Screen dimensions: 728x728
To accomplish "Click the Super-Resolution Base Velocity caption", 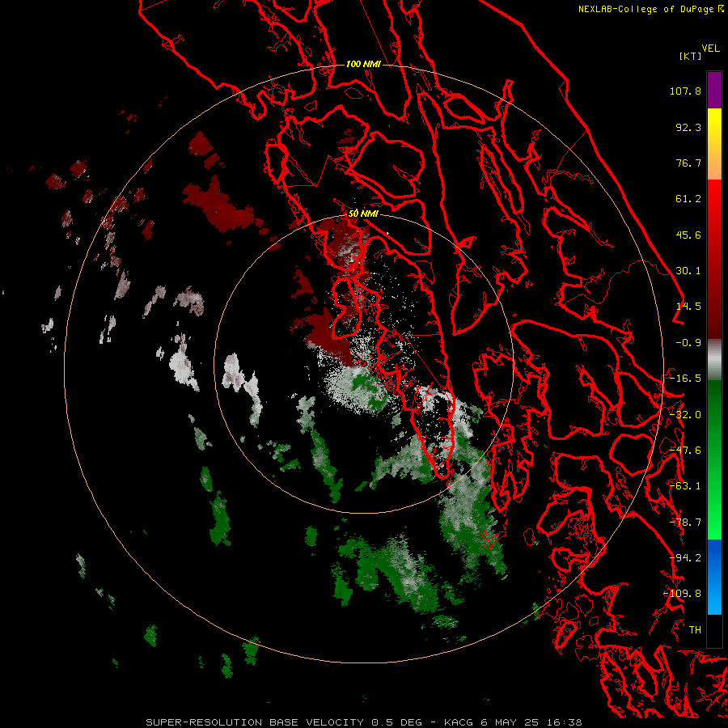I will tap(363, 722).
